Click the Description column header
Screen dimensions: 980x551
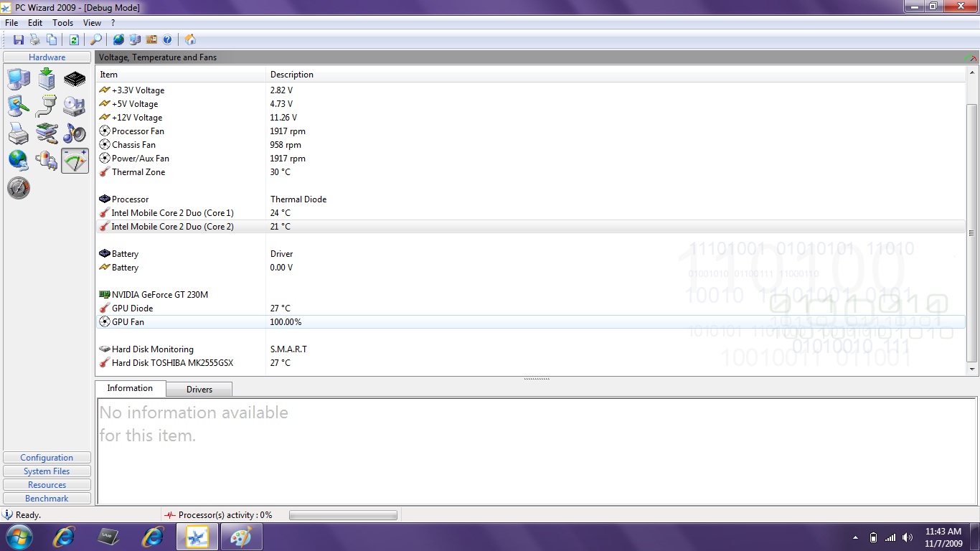(x=616, y=75)
